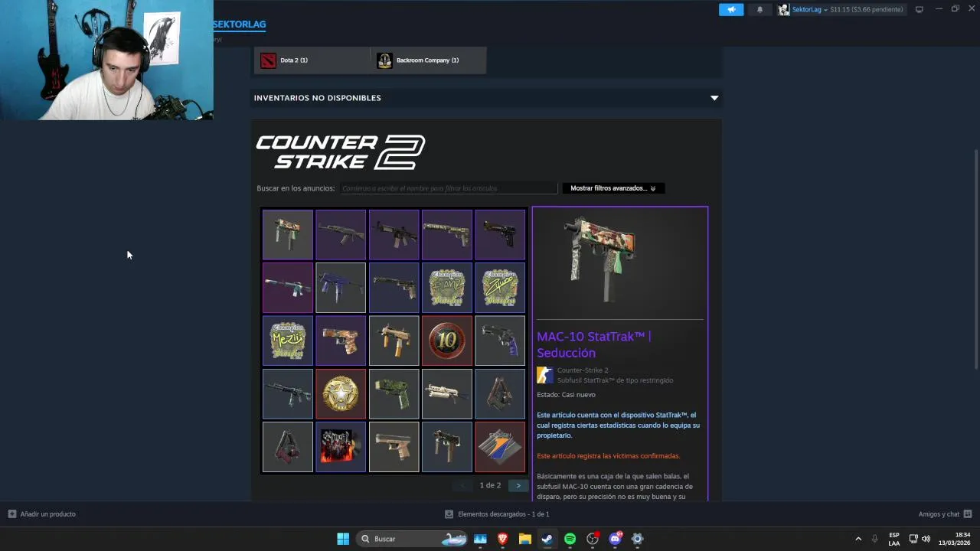This screenshot has width=980, height=551.
Task: Switch to Dota 2 (1) inventory tab
Action: coord(312,60)
